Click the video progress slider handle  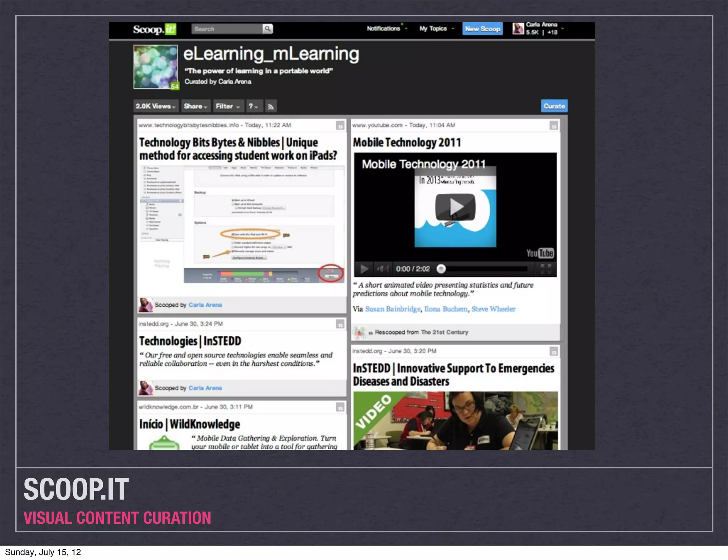[441, 269]
